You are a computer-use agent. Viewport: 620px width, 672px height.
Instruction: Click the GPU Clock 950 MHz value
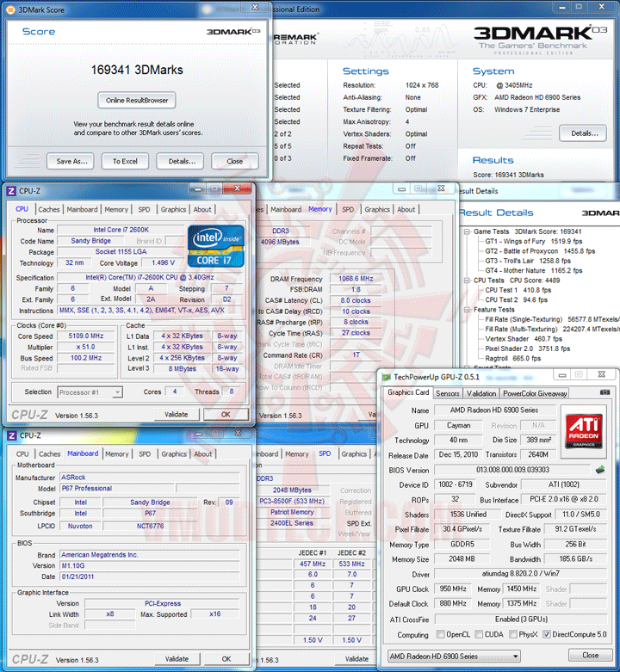tap(453, 589)
